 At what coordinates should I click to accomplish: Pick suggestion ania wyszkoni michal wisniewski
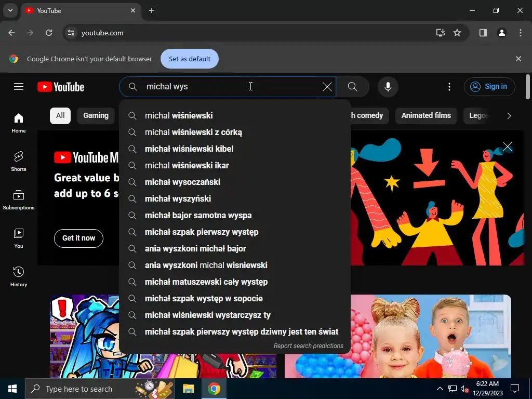tap(235, 265)
